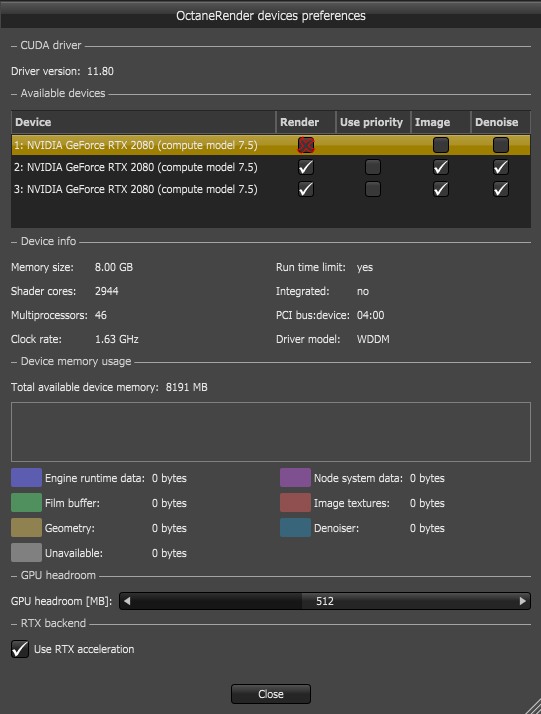Click the Run time limit value yes
Screen dimensions: 541x714
click(x=365, y=267)
